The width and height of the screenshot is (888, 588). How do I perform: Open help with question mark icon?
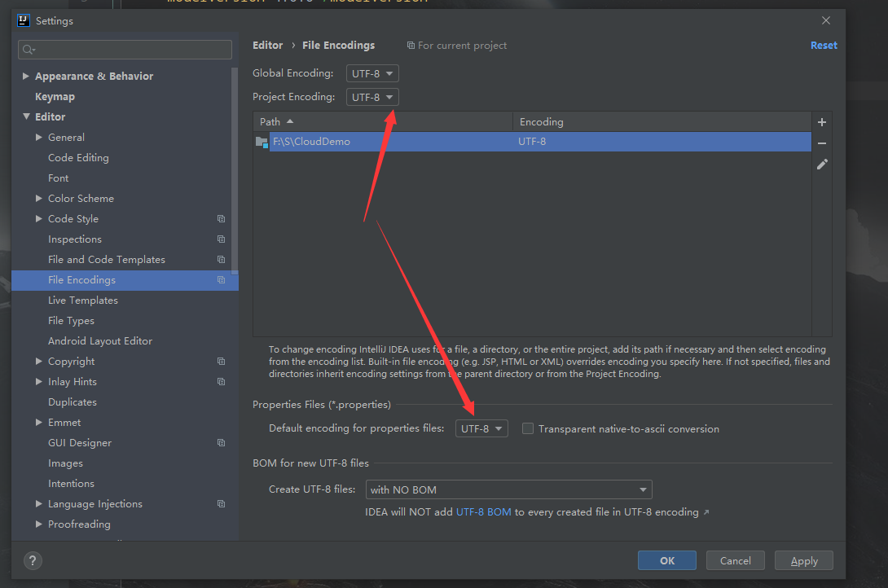pyautogui.click(x=33, y=560)
